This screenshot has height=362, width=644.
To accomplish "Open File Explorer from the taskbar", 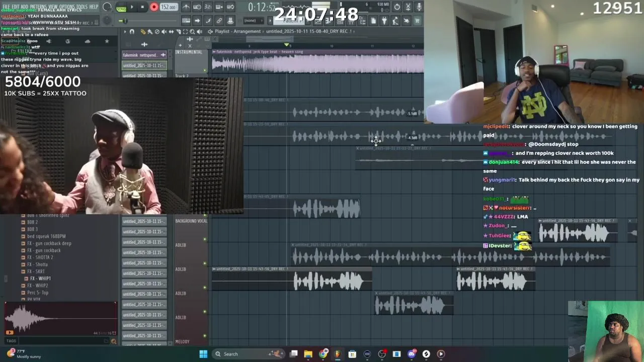I will click(x=308, y=354).
